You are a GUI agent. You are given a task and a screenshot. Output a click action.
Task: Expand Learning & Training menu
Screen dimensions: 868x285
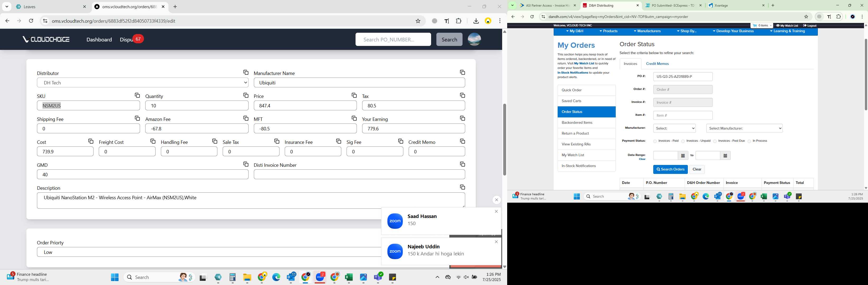point(787,31)
